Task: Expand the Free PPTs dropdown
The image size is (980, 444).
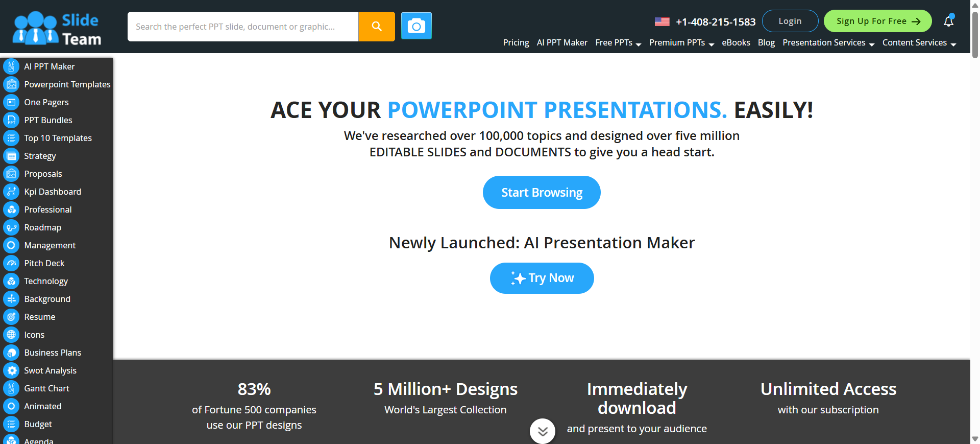Action: (x=618, y=43)
